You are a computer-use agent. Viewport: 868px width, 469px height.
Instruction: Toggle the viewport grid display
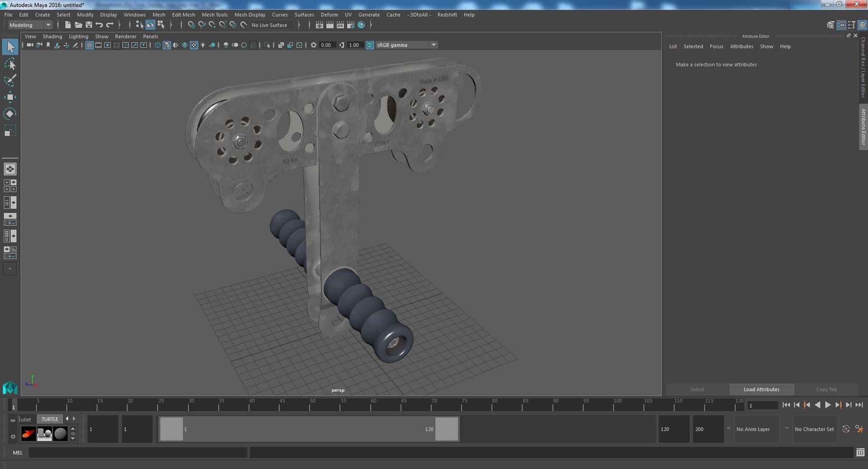[x=89, y=45]
